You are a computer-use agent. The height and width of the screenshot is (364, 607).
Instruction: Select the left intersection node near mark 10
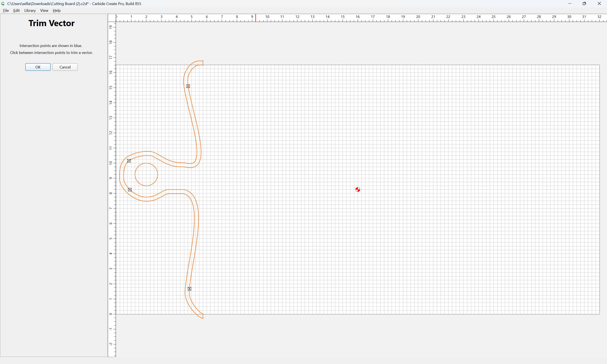click(x=129, y=161)
